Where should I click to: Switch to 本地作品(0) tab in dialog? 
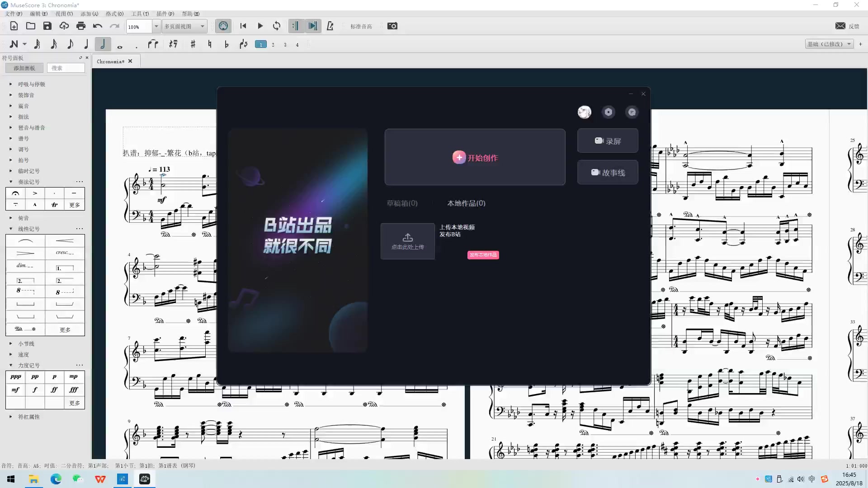[466, 203]
